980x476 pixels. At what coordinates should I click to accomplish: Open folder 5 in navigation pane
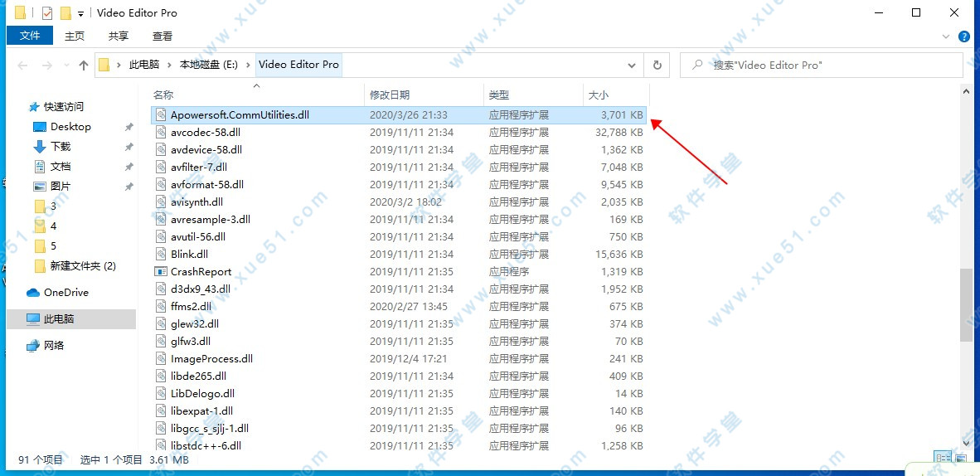pyautogui.click(x=53, y=245)
